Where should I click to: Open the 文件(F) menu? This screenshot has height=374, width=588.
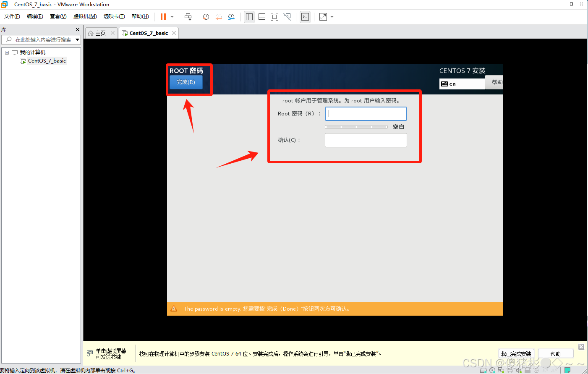[12, 16]
